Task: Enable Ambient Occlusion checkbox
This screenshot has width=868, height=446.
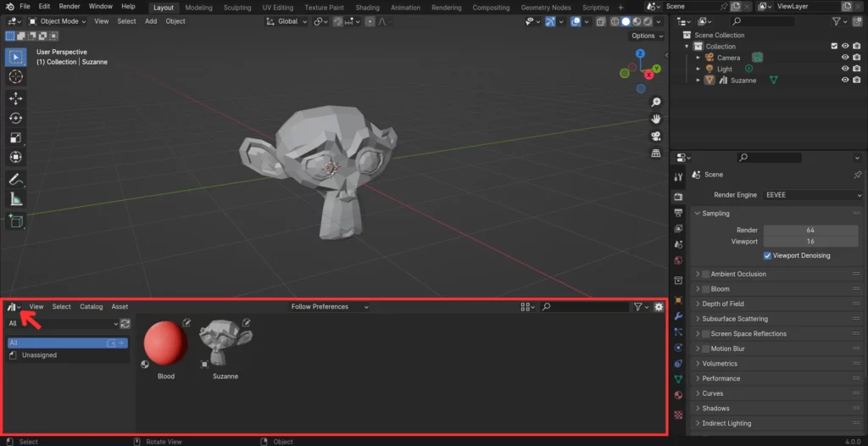Action: [x=706, y=274]
